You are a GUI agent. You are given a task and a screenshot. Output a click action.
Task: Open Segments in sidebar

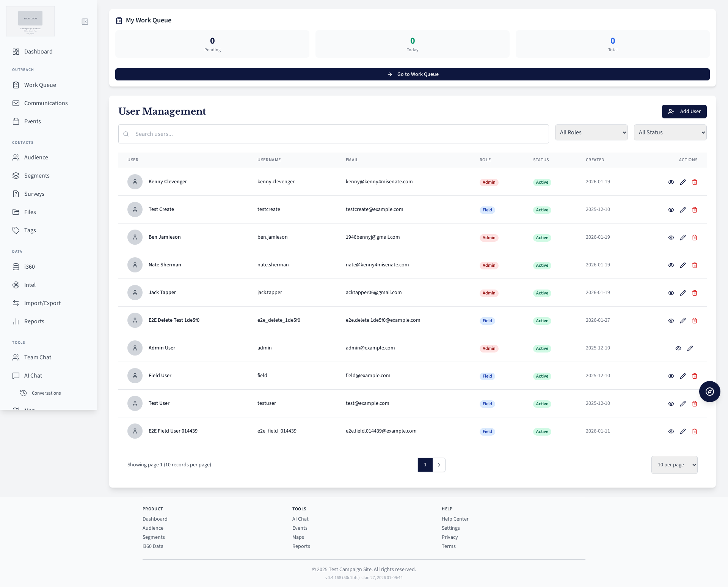tap(37, 176)
